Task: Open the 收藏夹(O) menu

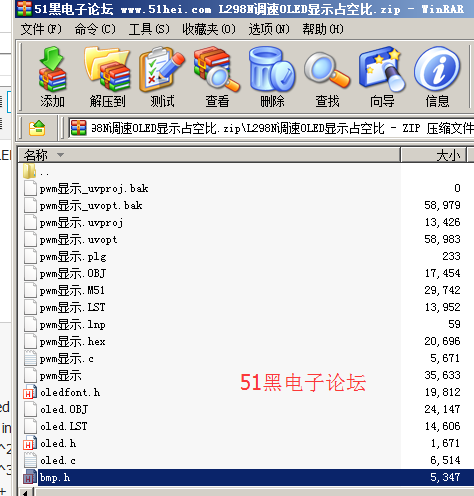Action: click(209, 29)
